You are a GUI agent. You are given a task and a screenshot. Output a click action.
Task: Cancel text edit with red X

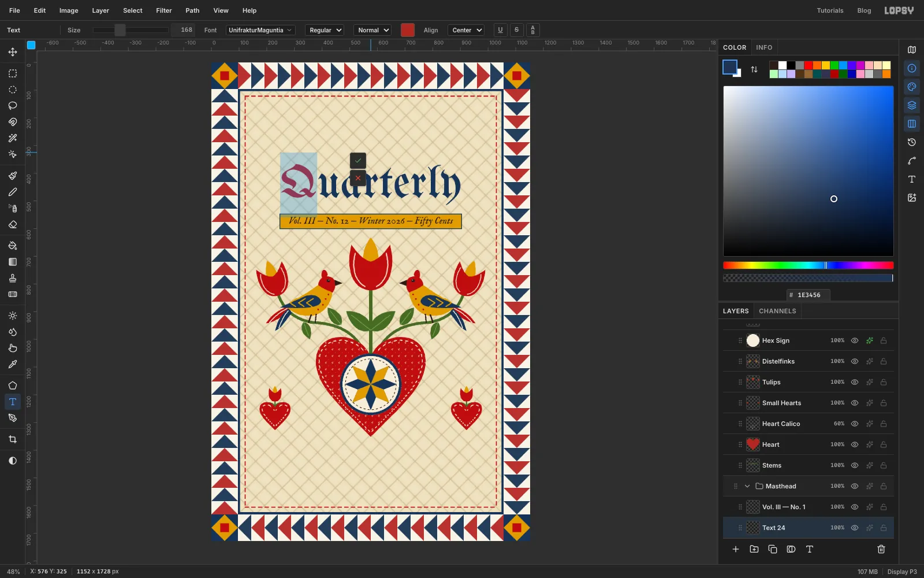click(358, 178)
